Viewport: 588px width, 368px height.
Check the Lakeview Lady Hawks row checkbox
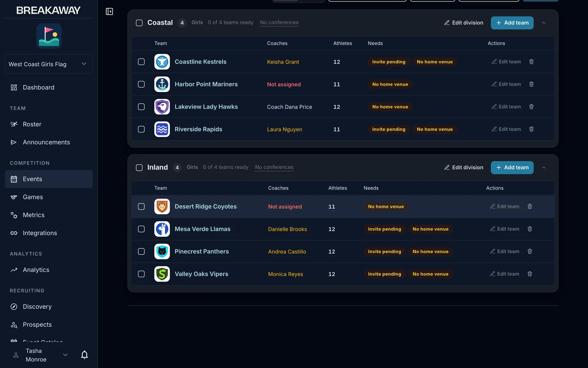coord(141,107)
